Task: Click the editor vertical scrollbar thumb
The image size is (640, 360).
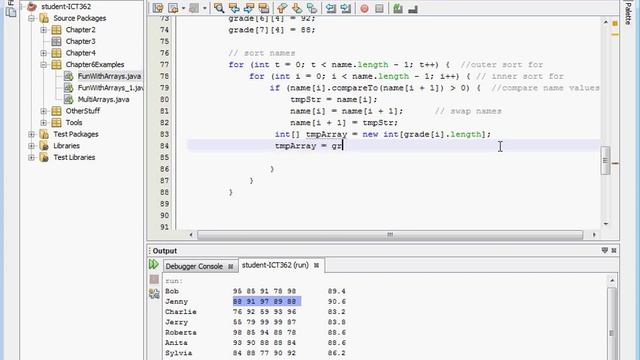Action: click(x=606, y=160)
